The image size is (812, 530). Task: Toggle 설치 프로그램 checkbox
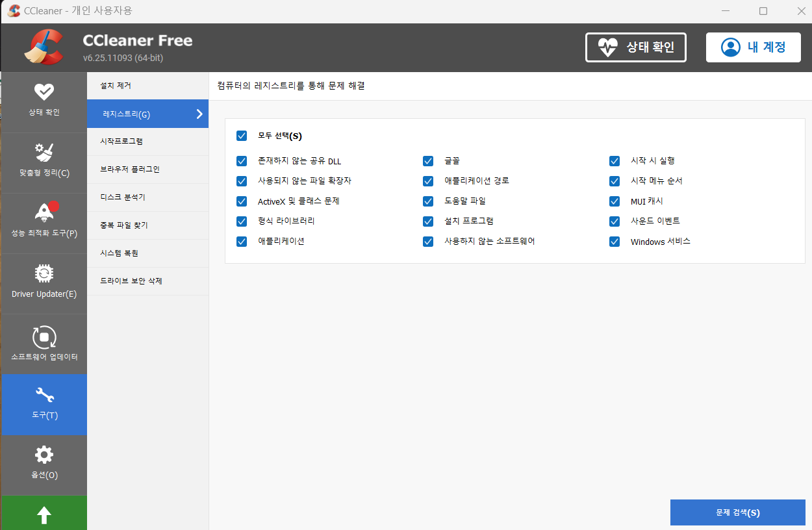point(428,221)
